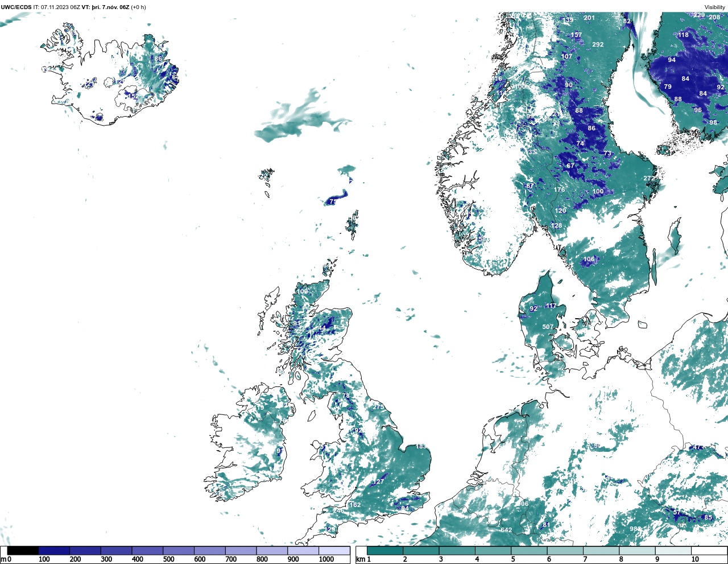The image size is (728, 564).
Task: Select the 300–400 m legend swatch
Action: [x=117, y=551]
